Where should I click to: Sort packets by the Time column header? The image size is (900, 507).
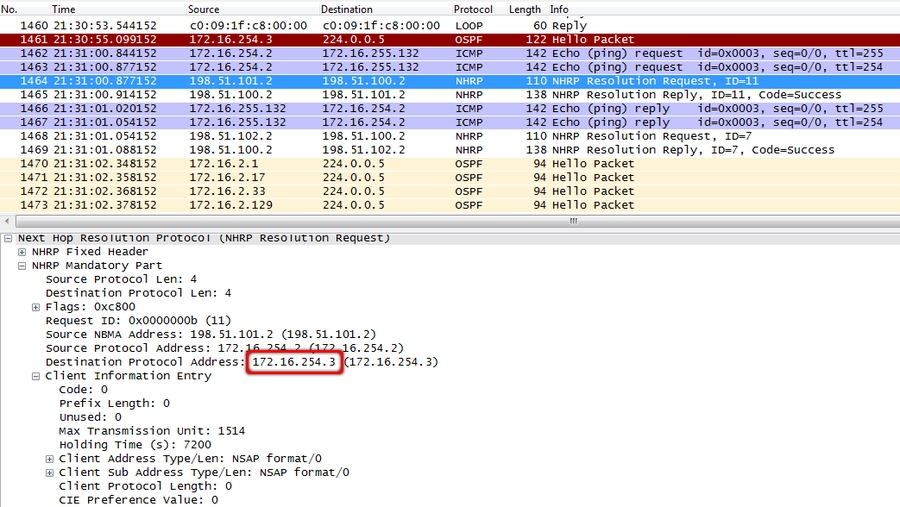tap(62, 9)
